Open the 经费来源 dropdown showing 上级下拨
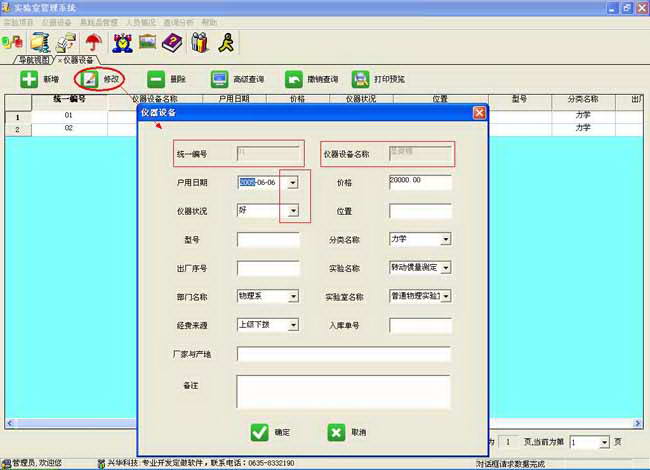This screenshot has height=470, width=650. [x=293, y=325]
